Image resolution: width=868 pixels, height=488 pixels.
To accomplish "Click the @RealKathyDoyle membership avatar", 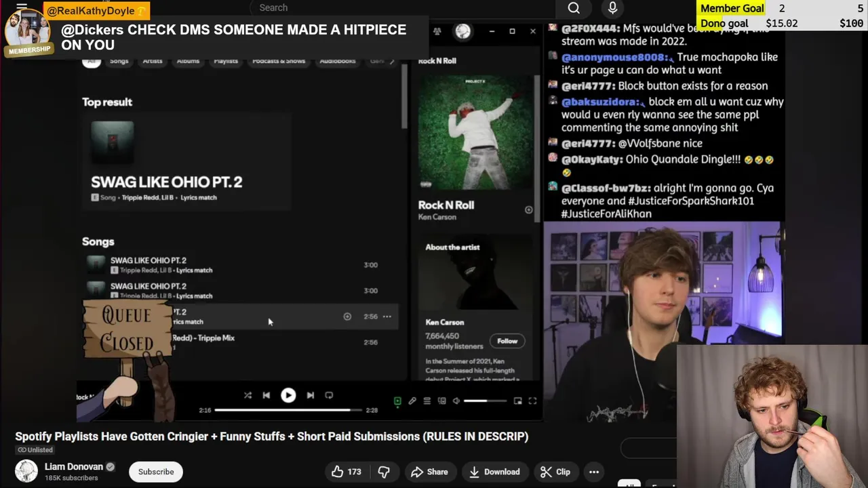I will 29,30.
